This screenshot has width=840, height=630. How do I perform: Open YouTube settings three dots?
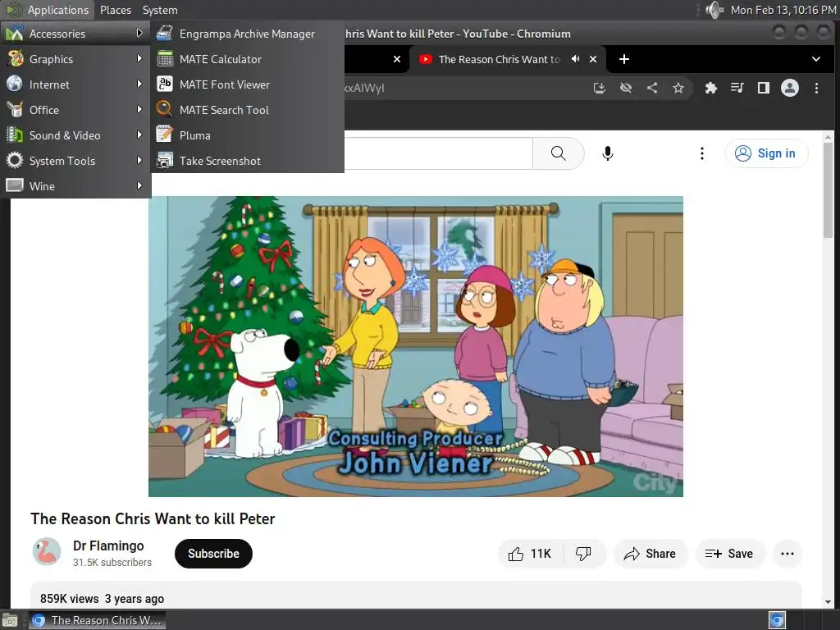coord(702,153)
